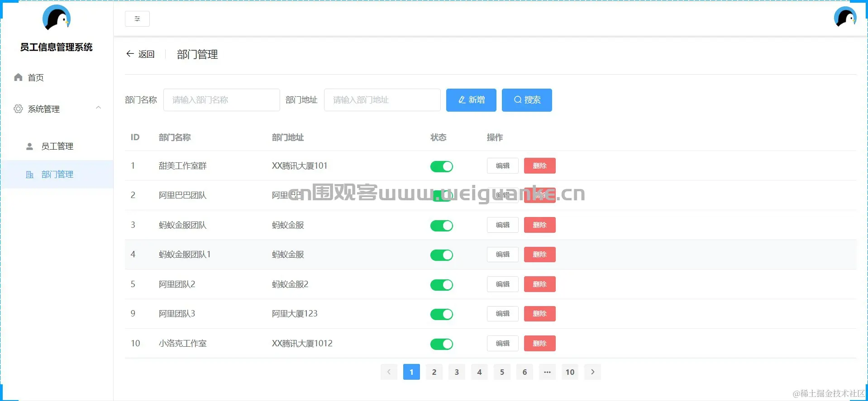Toggle status switch for 阿里团队3
868x401 pixels.
[x=442, y=314]
